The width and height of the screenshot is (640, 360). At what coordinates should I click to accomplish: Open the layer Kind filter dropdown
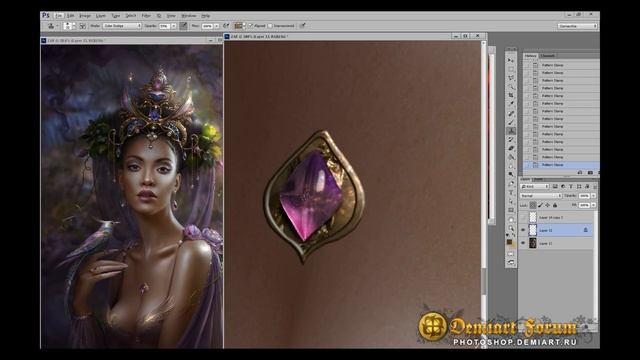click(534, 186)
